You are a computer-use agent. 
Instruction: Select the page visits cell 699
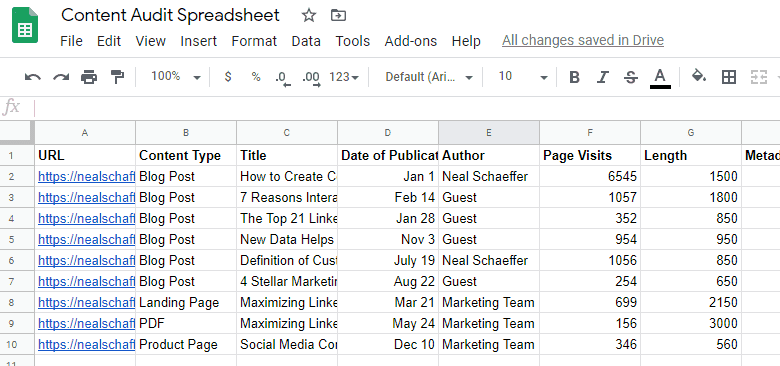pos(589,302)
